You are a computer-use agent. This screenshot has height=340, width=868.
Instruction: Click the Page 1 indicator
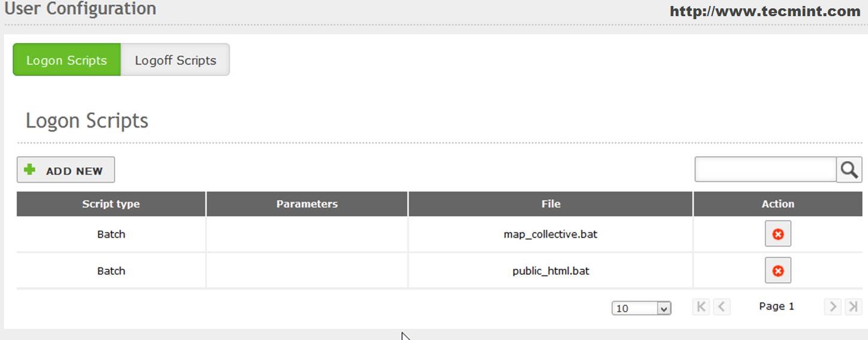tap(776, 306)
